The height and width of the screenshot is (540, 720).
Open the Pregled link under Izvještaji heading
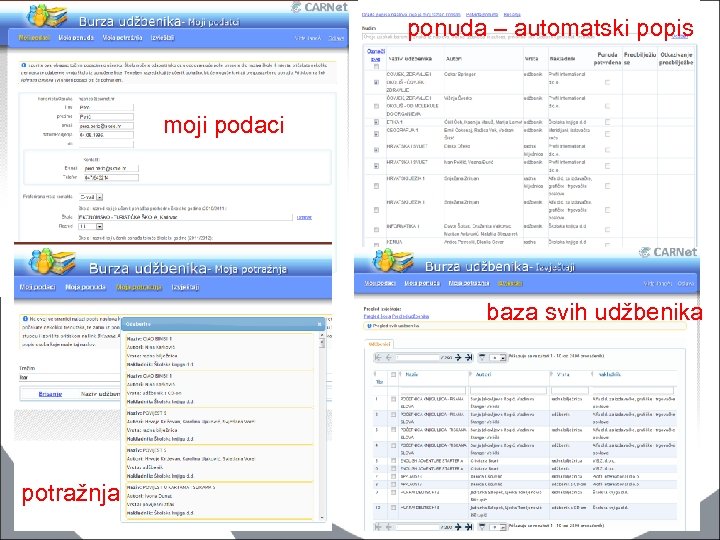pyautogui.click(x=396, y=316)
